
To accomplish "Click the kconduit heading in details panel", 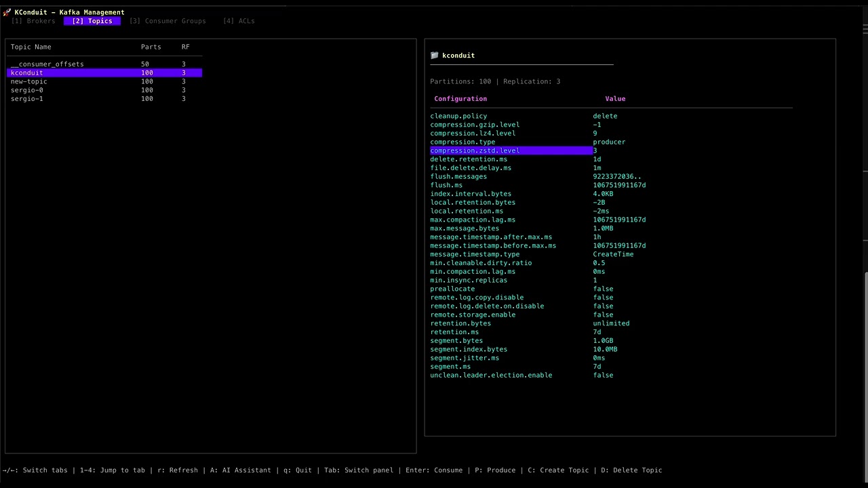I will coord(458,56).
